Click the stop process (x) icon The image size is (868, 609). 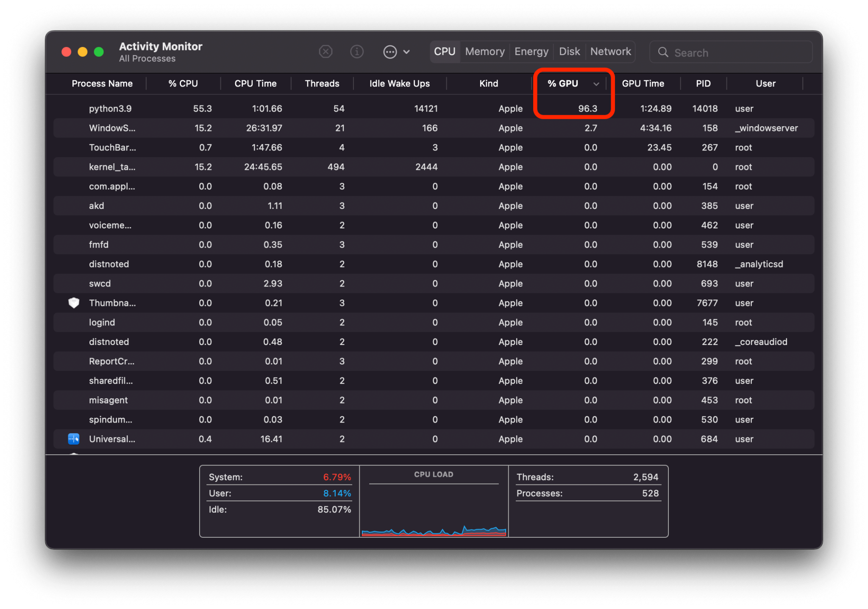click(x=325, y=51)
